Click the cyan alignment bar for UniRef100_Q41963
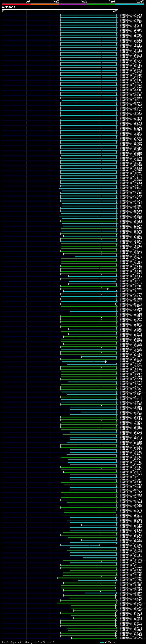Screen dimensions: 146x644 click(89, 15)
